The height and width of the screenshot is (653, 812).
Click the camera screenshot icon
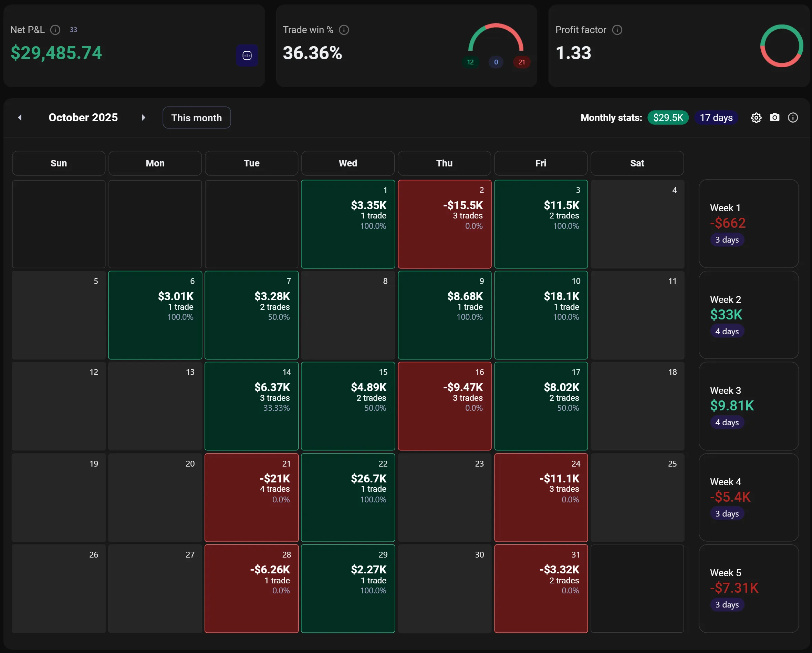tap(774, 118)
